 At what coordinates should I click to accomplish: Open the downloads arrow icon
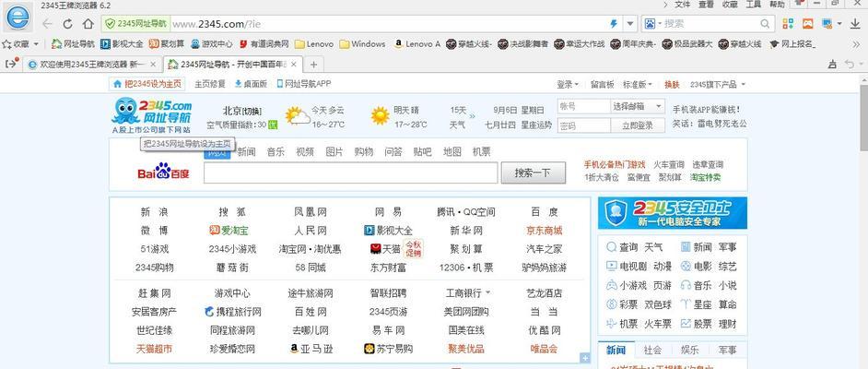coord(855,23)
